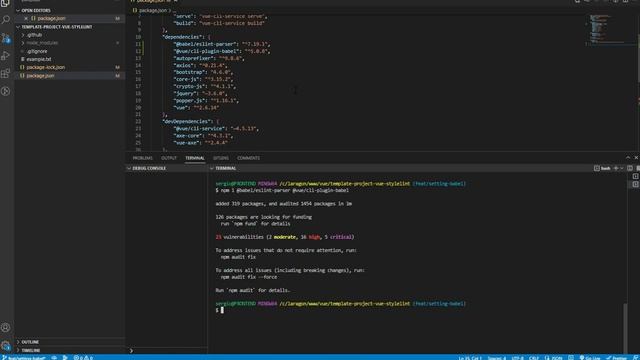Expand the .github folder
Viewport: 640px width, 360px height.
click(x=70, y=35)
